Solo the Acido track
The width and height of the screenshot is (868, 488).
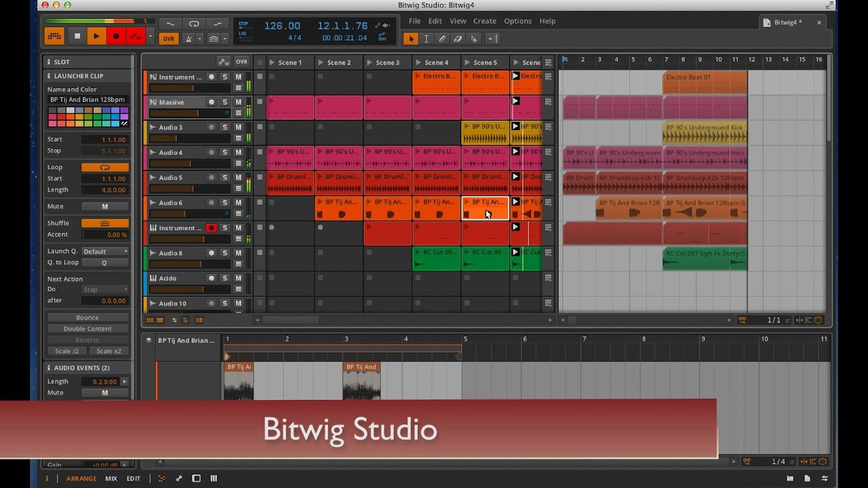(224, 279)
